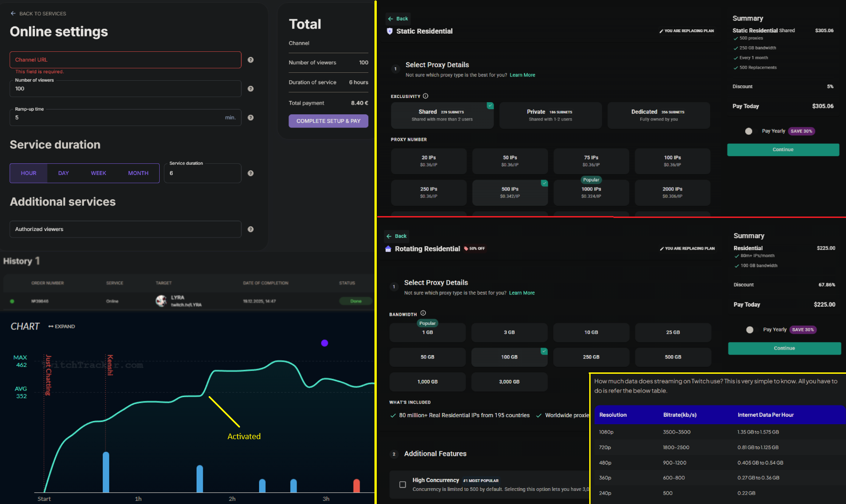The image size is (846, 504).
Task: Click the Service duration value field
Action: 203,173
